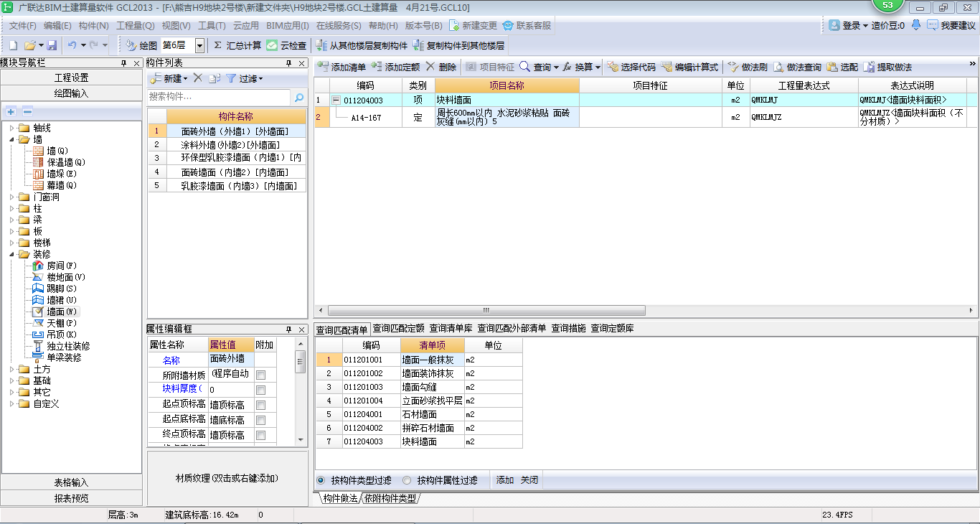The height and width of the screenshot is (524, 980).
Task: Open the 绘图 drawing tool
Action: pos(141,45)
